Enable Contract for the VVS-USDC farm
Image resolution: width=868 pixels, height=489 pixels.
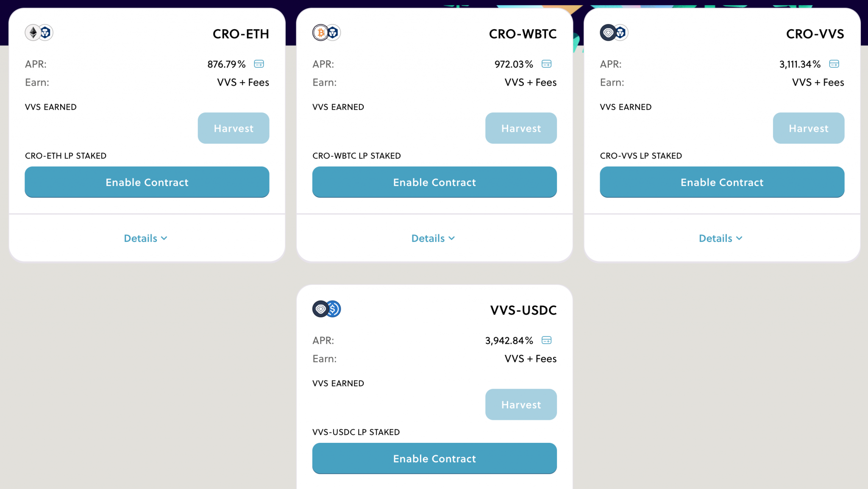click(x=434, y=458)
